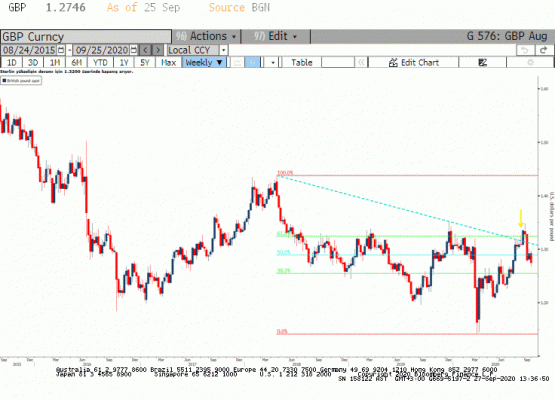555x400 pixels.
Task: Select the highlighted candlestick chart icon
Action: click(253, 63)
